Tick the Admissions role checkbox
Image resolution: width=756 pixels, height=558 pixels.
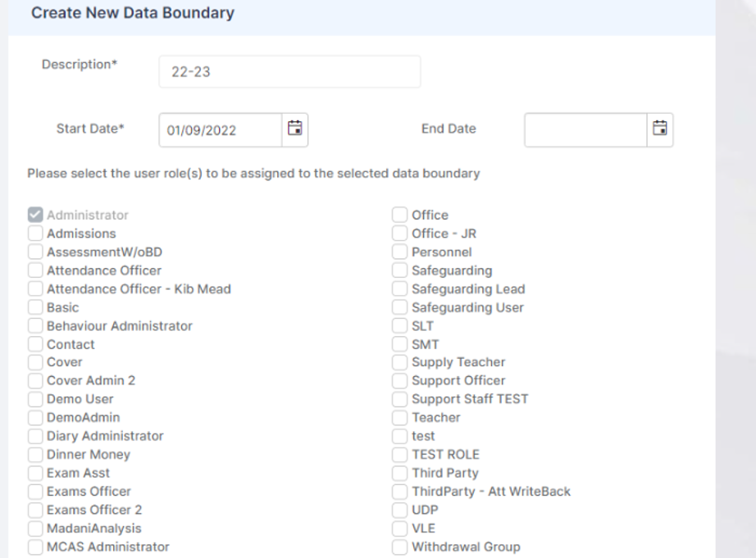[35, 234]
